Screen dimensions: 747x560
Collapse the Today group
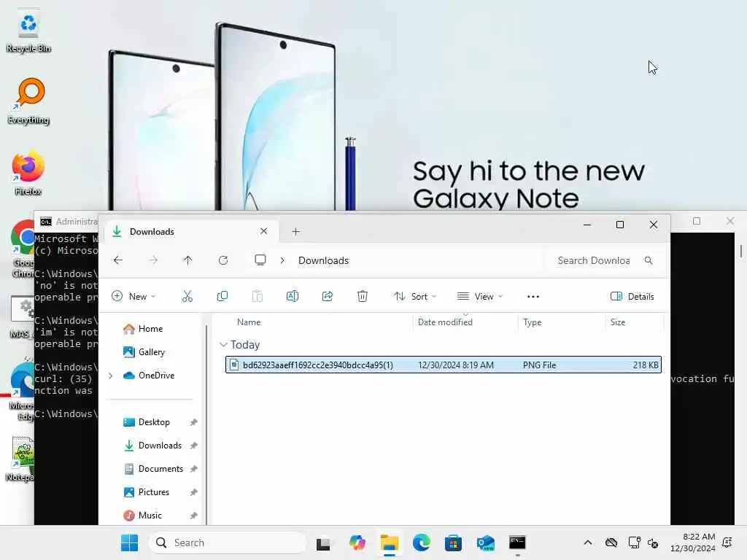tap(223, 344)
